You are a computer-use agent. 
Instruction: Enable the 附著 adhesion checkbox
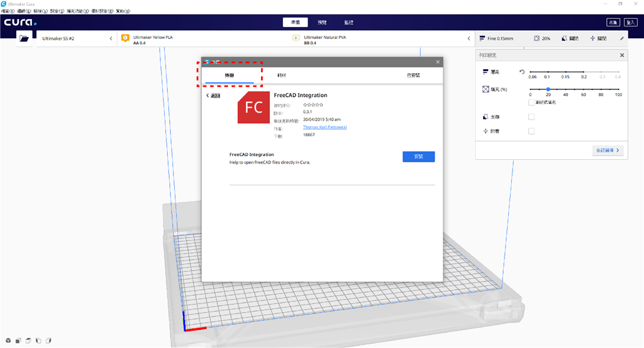[x=531, y=131]
